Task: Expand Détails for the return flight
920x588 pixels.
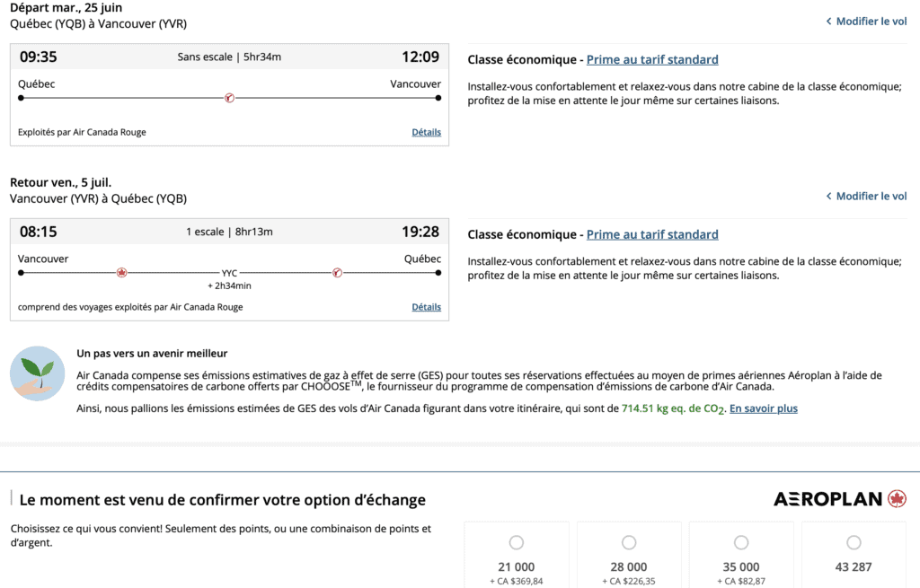Action: pos(426,307)
